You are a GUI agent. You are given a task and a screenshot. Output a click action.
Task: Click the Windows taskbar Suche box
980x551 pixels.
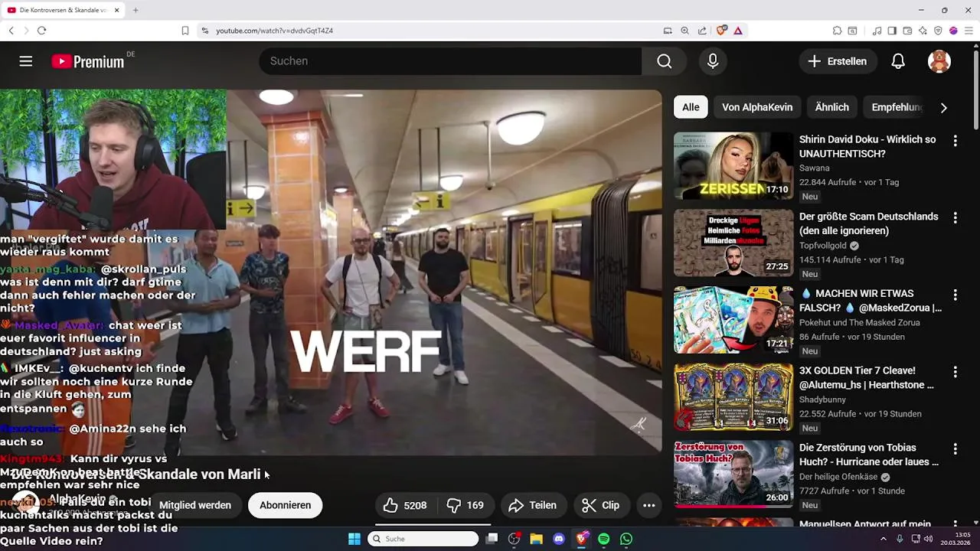click(423, 539)
